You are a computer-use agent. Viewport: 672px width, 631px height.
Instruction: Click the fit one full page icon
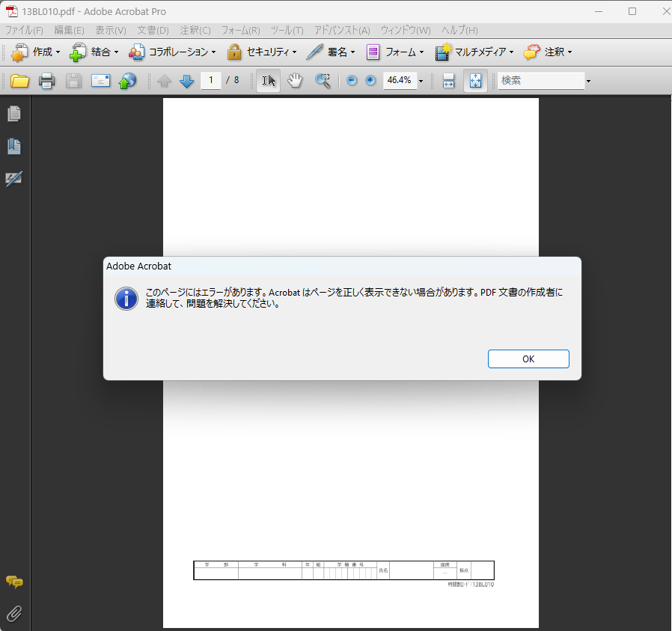coord(475,81)
